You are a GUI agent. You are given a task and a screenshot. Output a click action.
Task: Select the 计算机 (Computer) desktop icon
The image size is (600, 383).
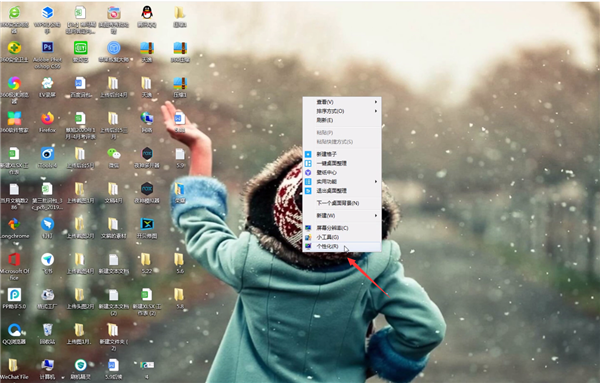(x=47, y=369)
